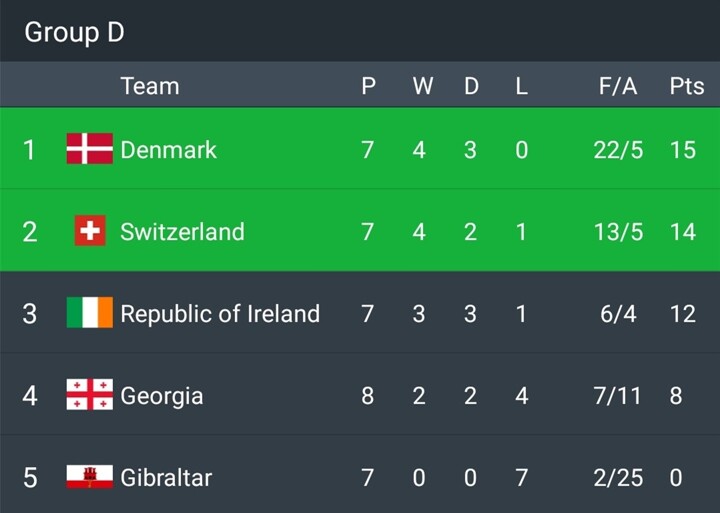Click the position number 3
720x513 pixels.
pos(29,314)
